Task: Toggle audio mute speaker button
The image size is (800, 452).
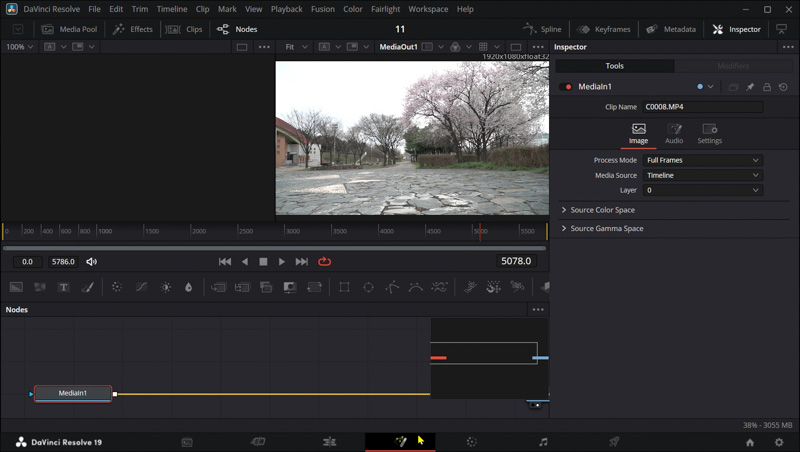Action: coord(91,262)
